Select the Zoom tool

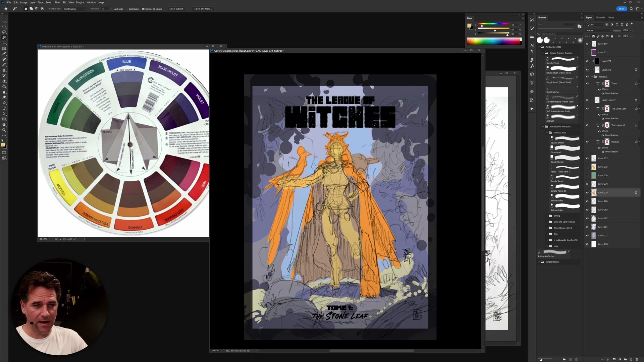tap(4, 130)
